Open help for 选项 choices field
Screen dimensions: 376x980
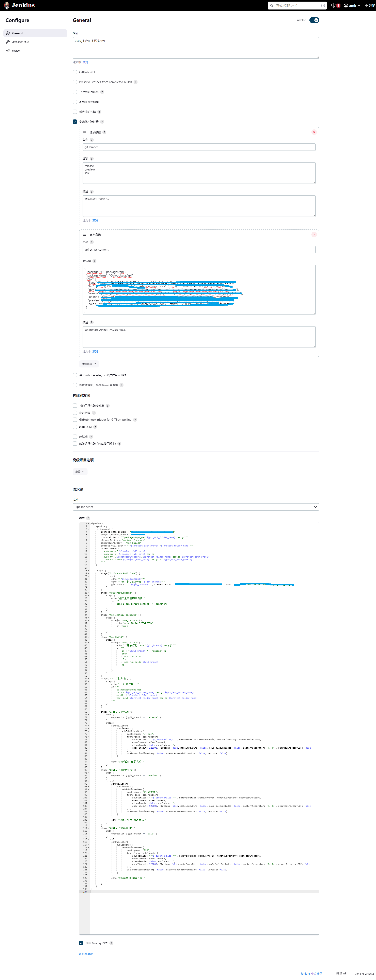[x=92, y=159]
